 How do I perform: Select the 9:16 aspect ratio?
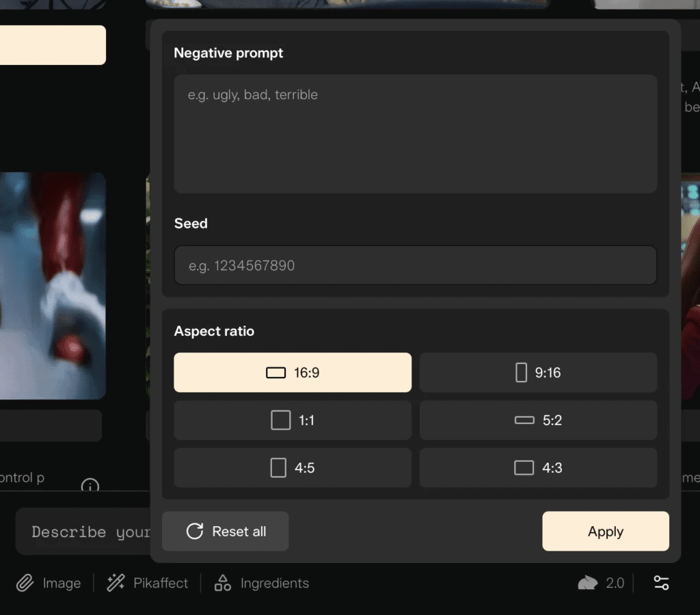(x=538, y=373)
